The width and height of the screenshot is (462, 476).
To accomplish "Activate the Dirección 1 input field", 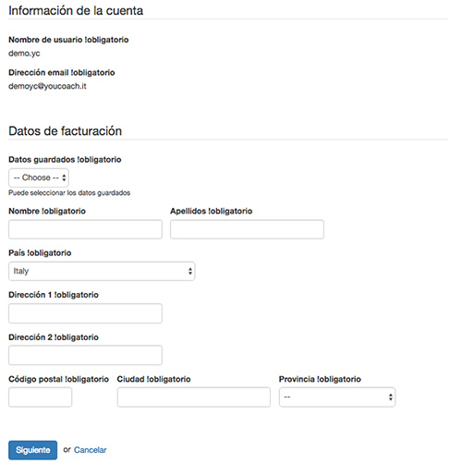I will tap(85, 313).
